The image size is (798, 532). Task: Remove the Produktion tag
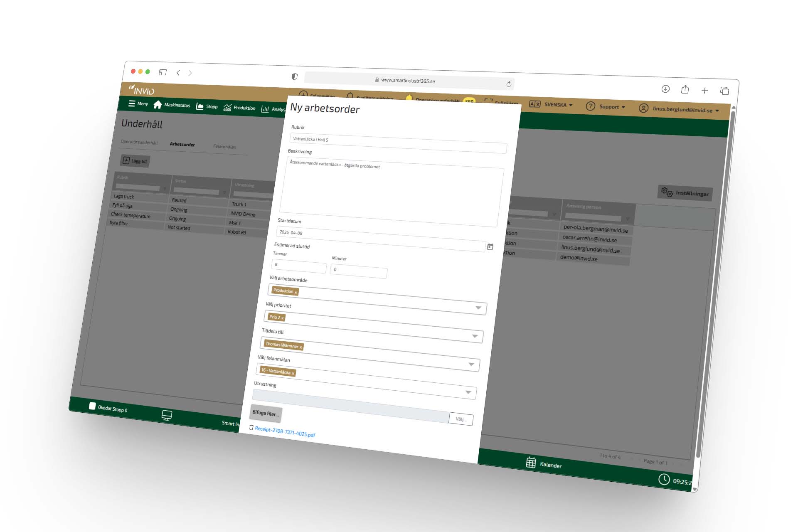[x=296, y=292]
